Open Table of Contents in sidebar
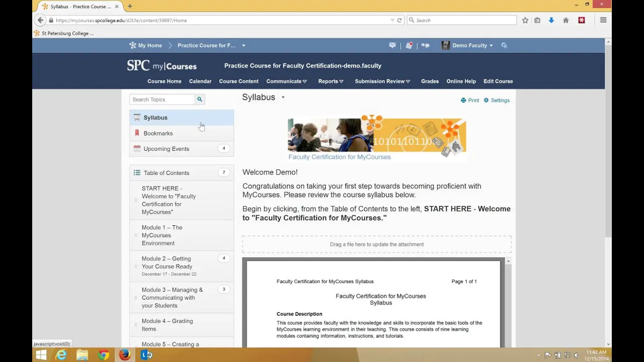The width and height of the screenshot is (644, 362). coord(182,172)
